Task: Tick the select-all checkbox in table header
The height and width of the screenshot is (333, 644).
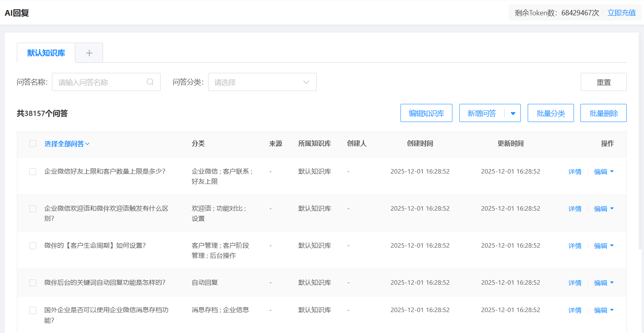Action: coord(33,144)
